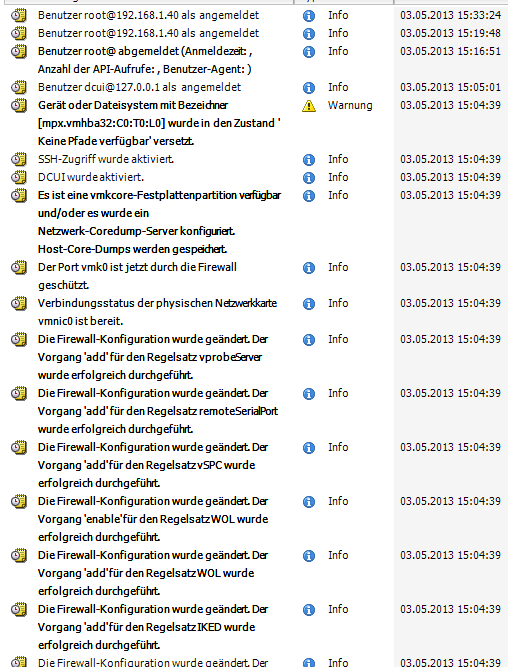Screen dimensions: 508x667
Task: Select the 'Es ist eine vmkcore-Festplattenpartition verfügbar' text
Action: pyautogui.click(x=159, y=195)
